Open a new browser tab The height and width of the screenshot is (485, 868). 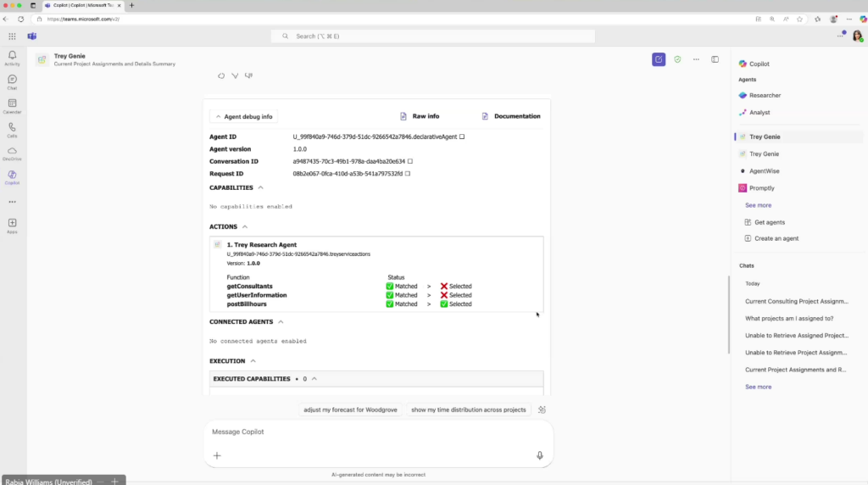[131, 6]
